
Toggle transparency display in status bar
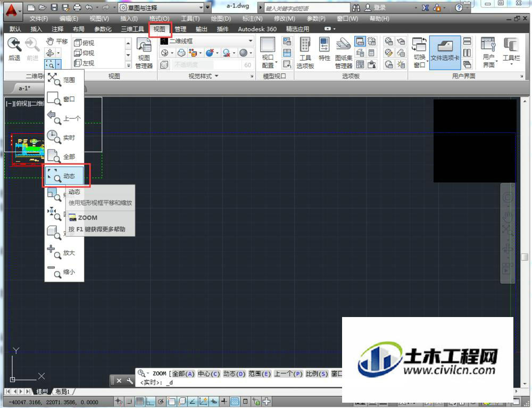[235, 402]
